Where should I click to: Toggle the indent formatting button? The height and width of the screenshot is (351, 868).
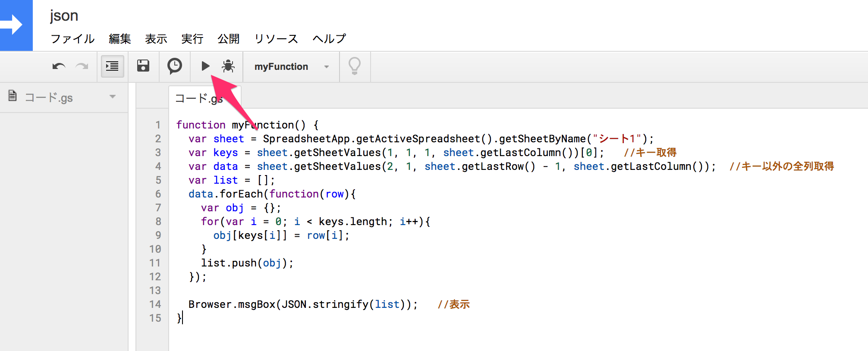[x=112, y=66]
